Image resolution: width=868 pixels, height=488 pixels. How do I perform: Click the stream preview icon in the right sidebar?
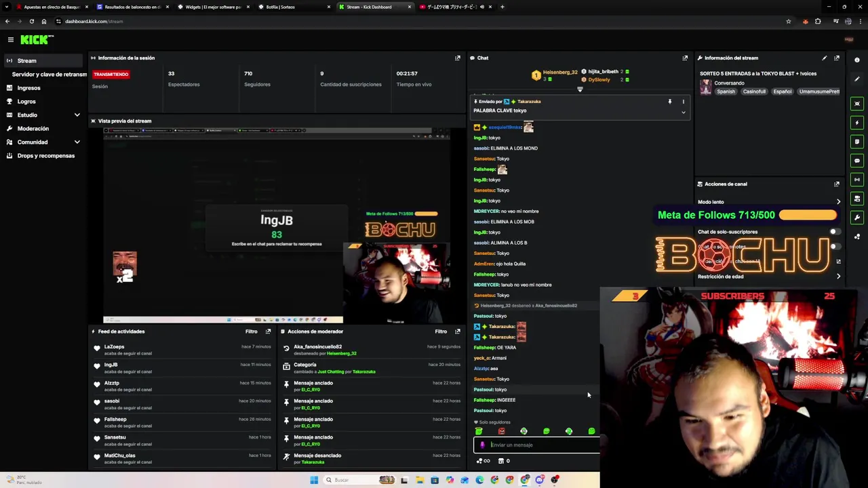pos(857,104)
